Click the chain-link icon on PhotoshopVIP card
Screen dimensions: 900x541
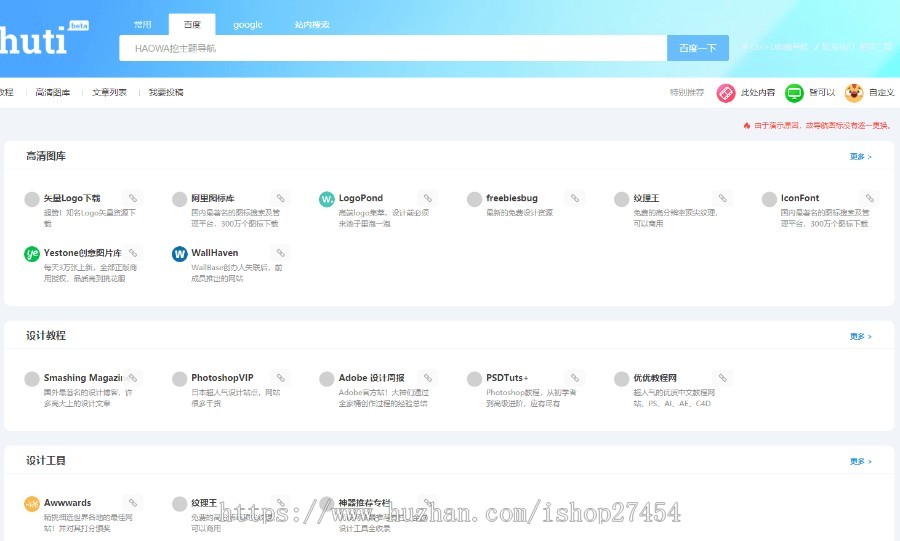click(x=281, y=378)
